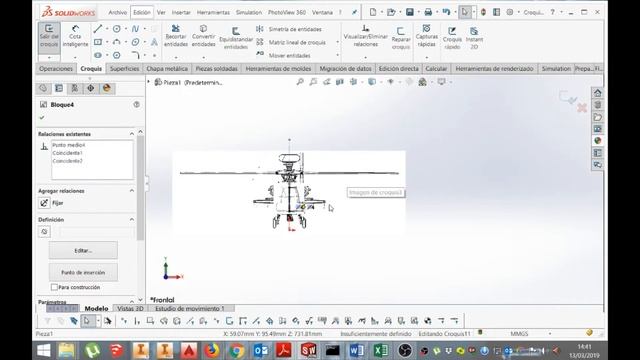
Task: Select the Circle sketch tool
Action: click(117, 29)
